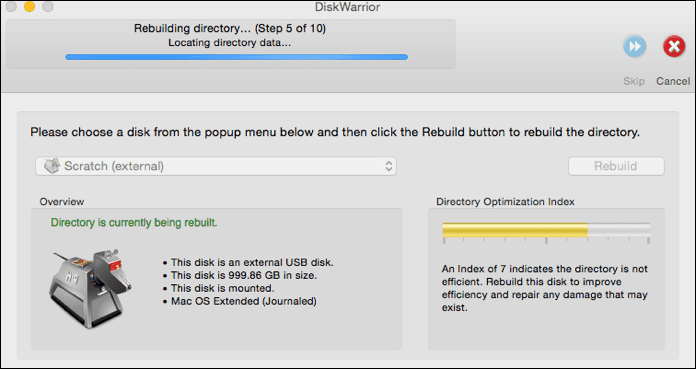The image size is (696, 369).
Task: Click the Directory Optimization Index heading
Action: tap(505, 202)
